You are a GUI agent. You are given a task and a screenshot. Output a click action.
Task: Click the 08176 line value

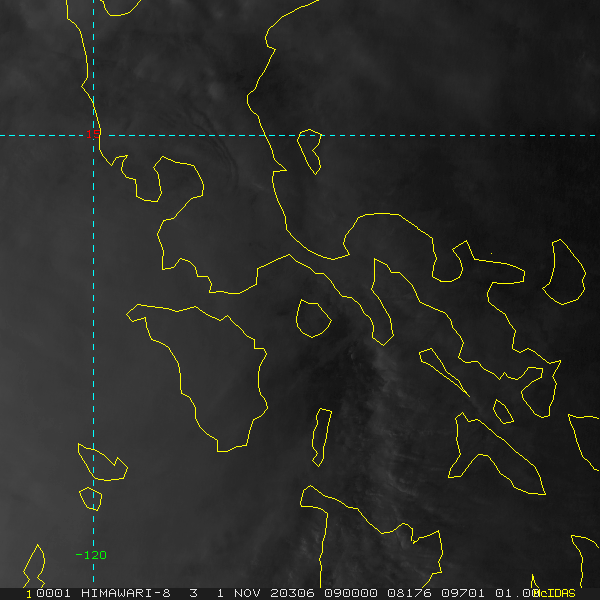(409, 593)
